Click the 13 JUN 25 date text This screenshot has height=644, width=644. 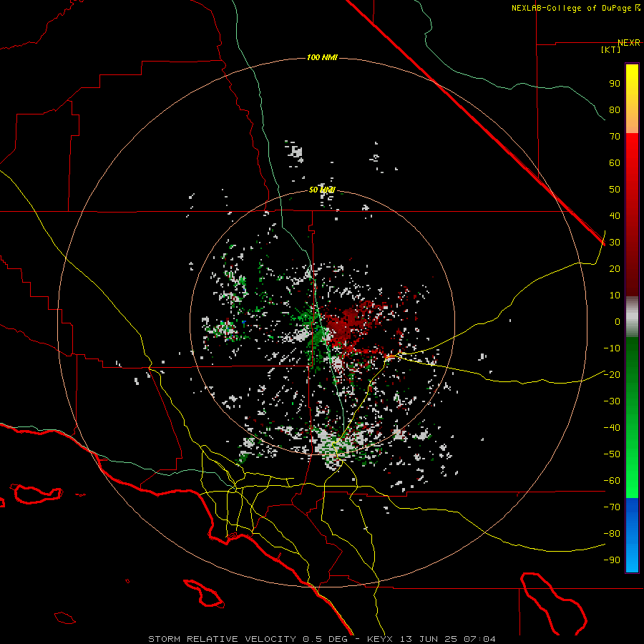(429, 639)
